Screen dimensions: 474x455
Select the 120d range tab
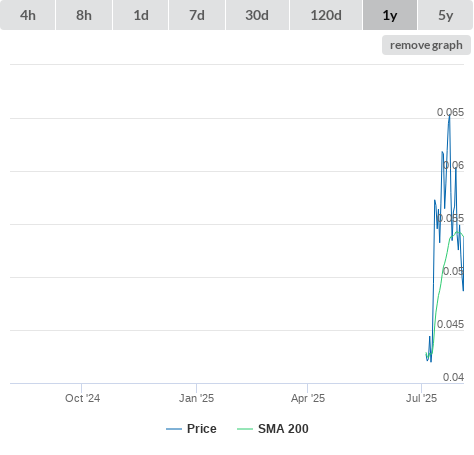click(x=326, y=15)
